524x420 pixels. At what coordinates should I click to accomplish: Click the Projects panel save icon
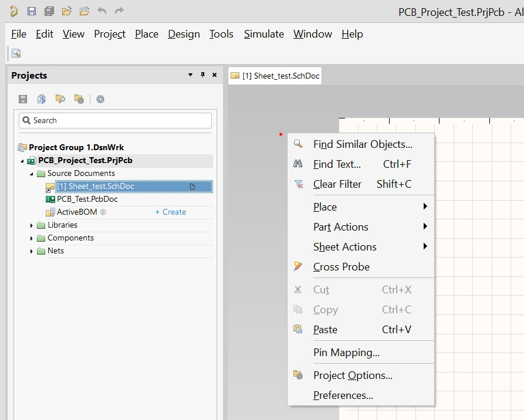[x=23, y=99]
